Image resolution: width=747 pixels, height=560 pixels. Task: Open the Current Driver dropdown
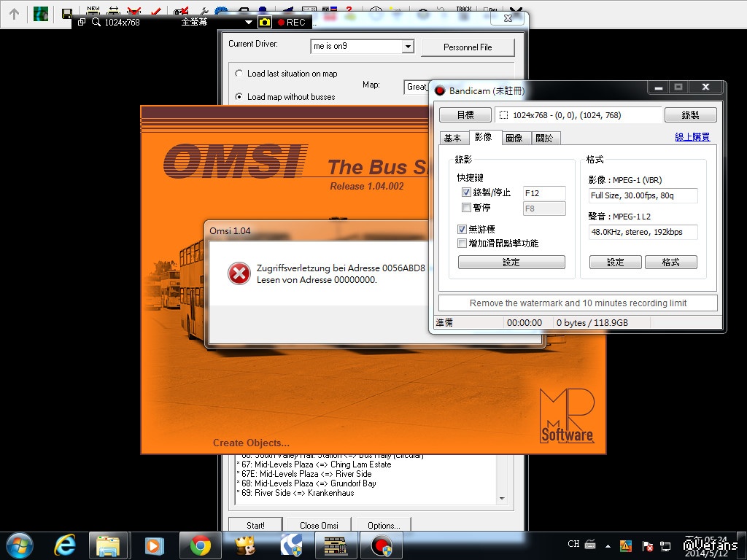[x=407, y=47]
